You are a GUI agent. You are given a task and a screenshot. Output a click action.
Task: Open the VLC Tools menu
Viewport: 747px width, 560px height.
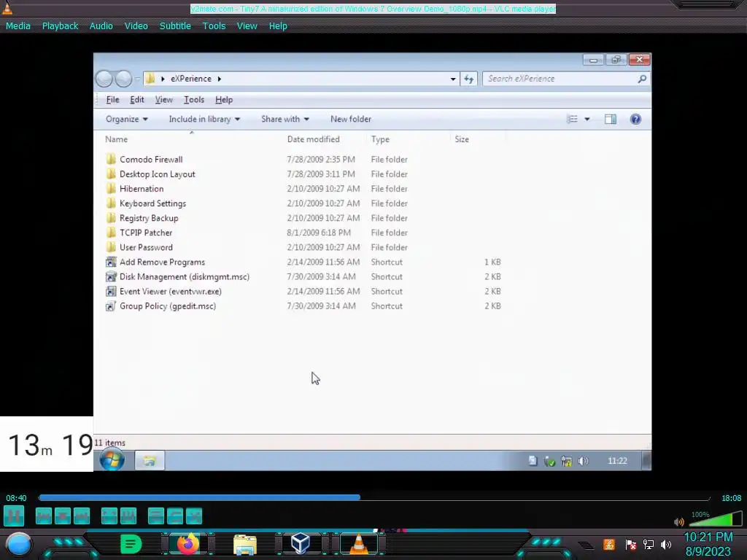click(x=214, y=26)
